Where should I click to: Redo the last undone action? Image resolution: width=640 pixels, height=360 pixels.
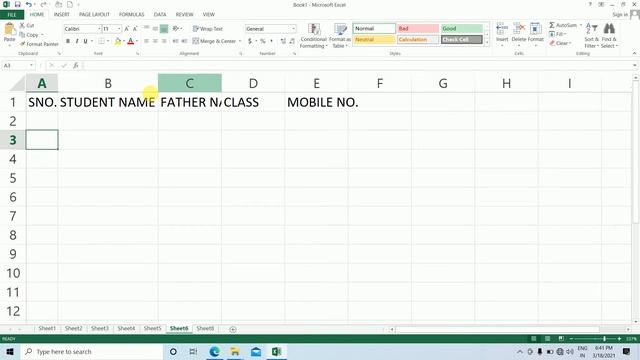[x=43, y=4]
